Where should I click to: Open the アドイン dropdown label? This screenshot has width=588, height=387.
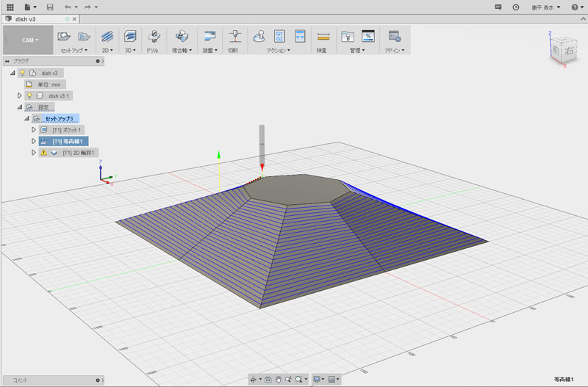click(x=395, y=50)
